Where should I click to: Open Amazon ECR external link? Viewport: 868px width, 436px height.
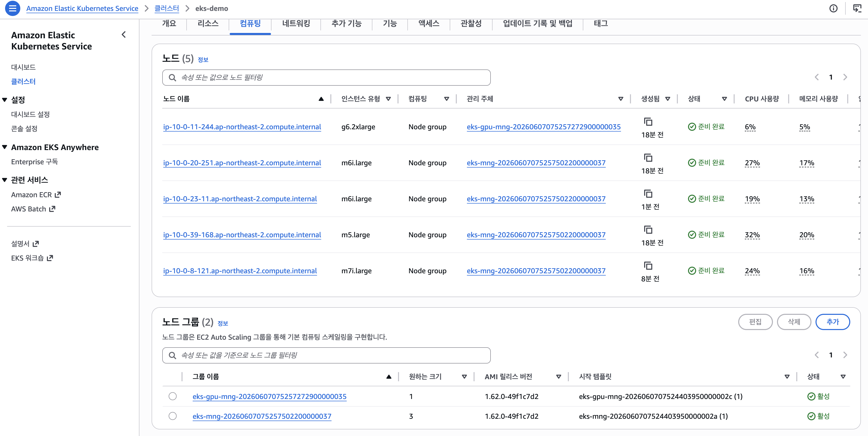click(36, 195)
